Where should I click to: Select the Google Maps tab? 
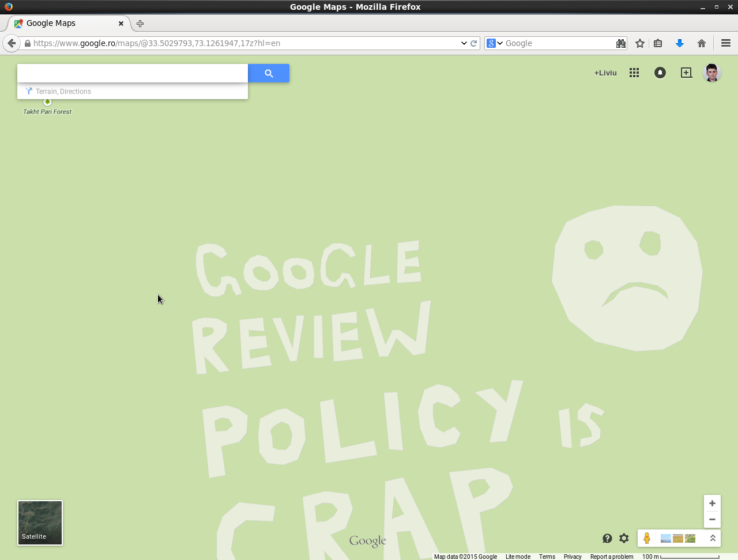click(69, 23)
